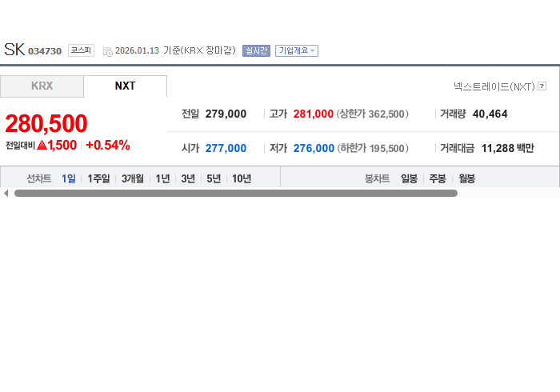Select the 월봉 candle chart

click(x=466, y=178)
